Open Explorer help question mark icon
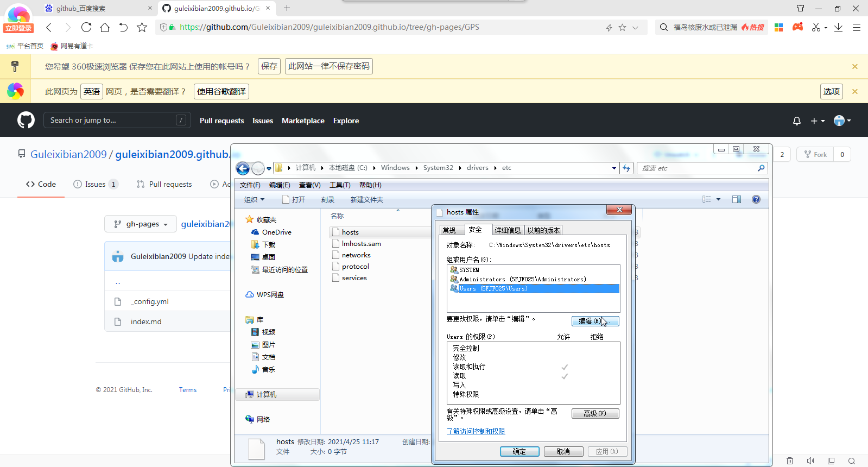Image resolution: width=868 pixels, height=467 pixels. (x=756, y=199)
